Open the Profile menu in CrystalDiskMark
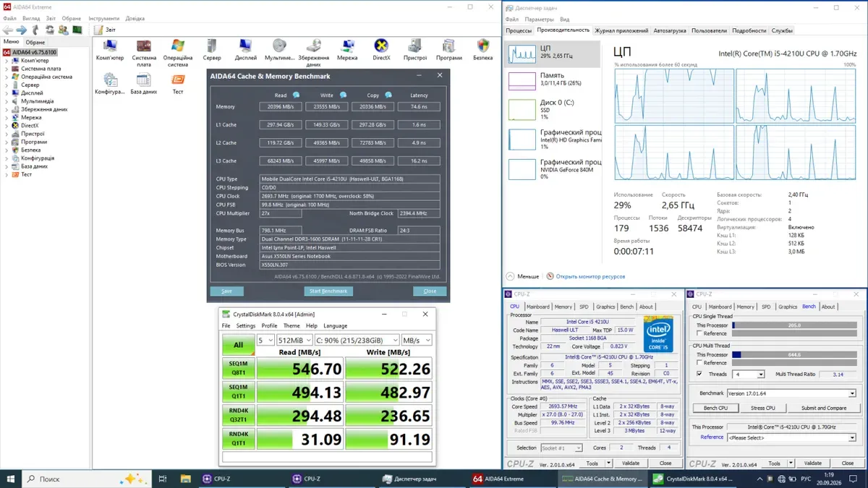This screenshot has height=488, width=868. click(x=269, y=326)
